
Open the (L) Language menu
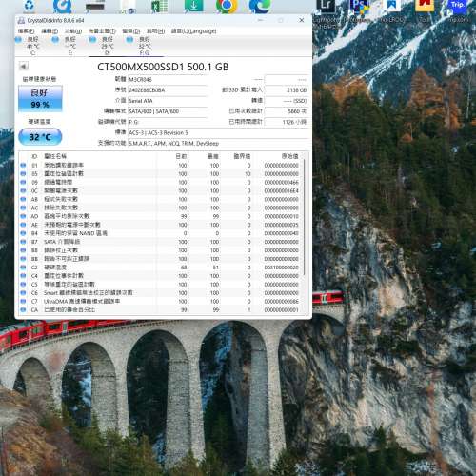(x=193, y=31)
